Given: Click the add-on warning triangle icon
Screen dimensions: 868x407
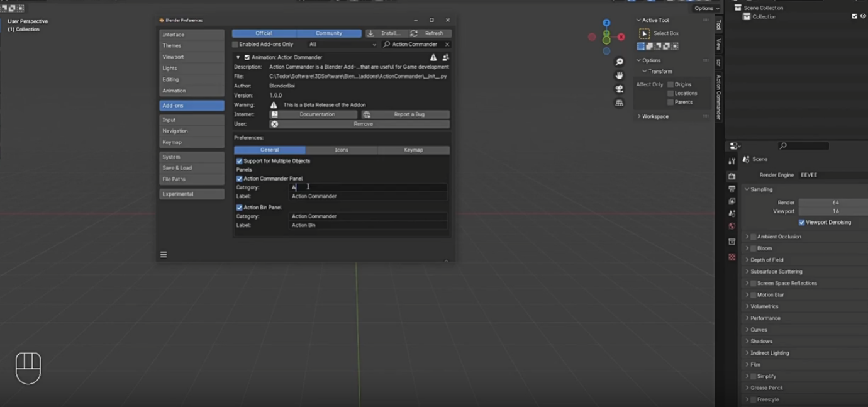Looking at the screenshot, I should (x=433, y=57).
